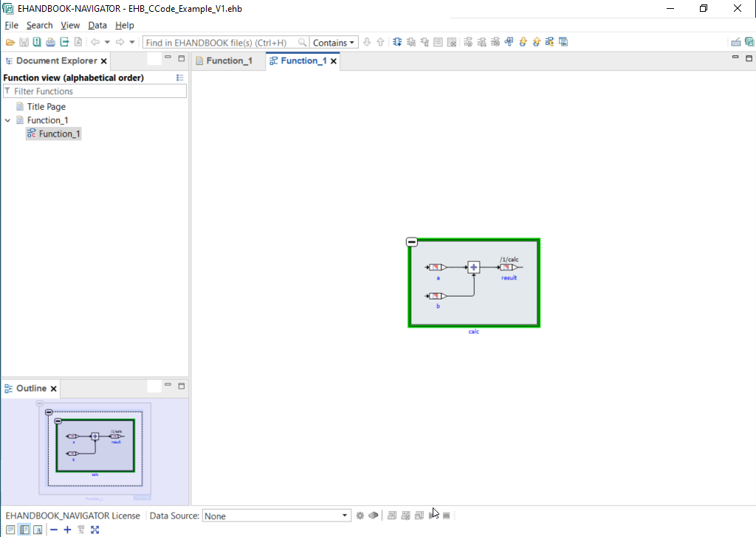This screenshot has width=756, height=537.
Task: Toggle the text view layout button
Action: 10,530
